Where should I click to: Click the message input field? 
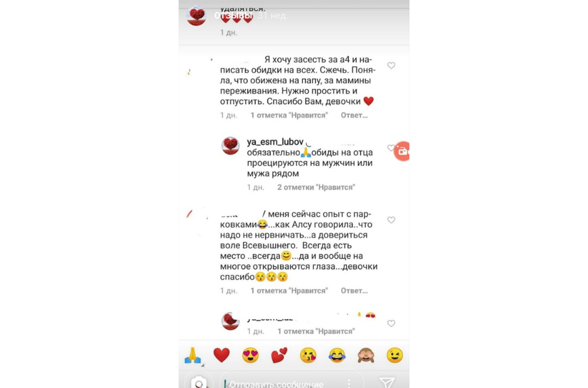coord(292,383)
